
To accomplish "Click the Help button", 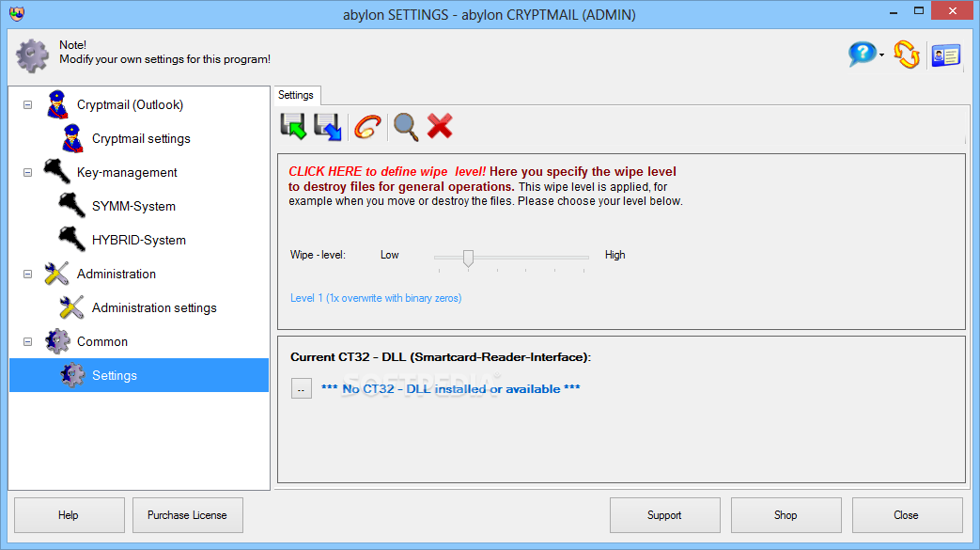I will (69, 515).
